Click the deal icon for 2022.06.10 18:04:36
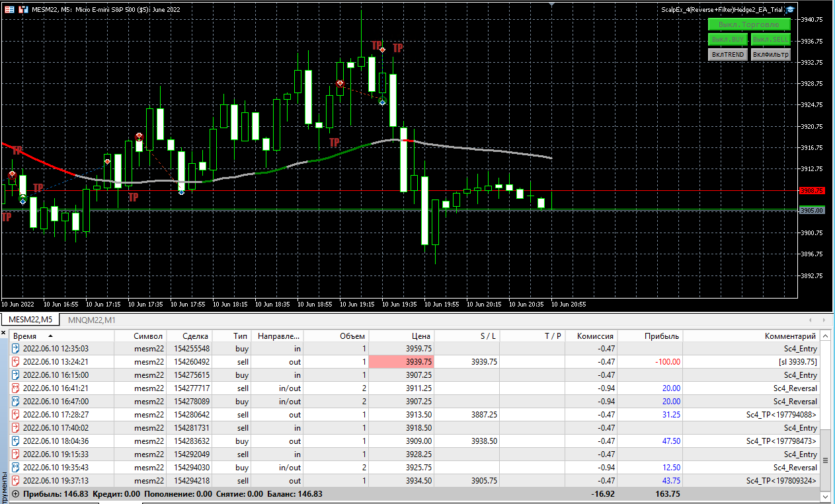Viewport: 835px width, 504px height. 16,441
